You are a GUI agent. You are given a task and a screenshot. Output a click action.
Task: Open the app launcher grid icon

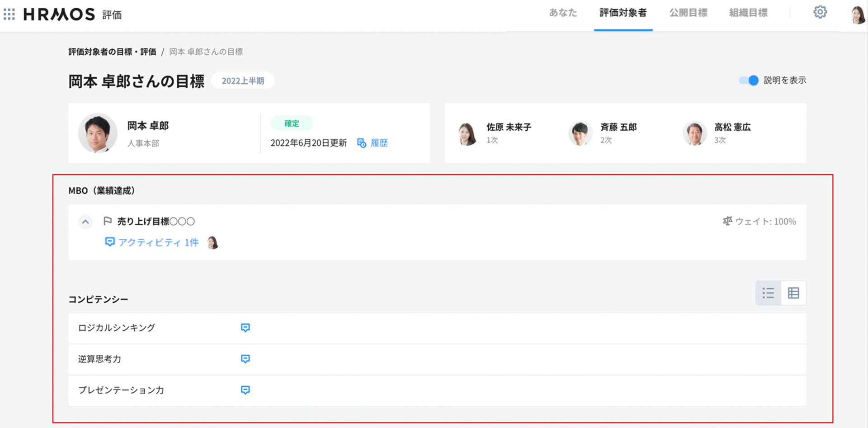coord(9,14)
